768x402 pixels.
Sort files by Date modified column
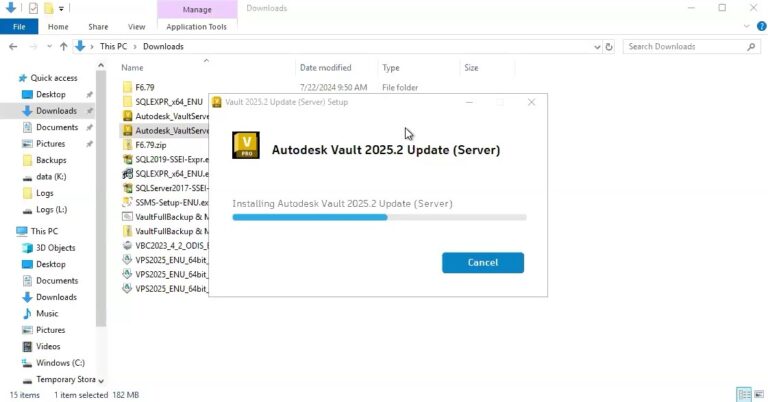tap(325, 68)
